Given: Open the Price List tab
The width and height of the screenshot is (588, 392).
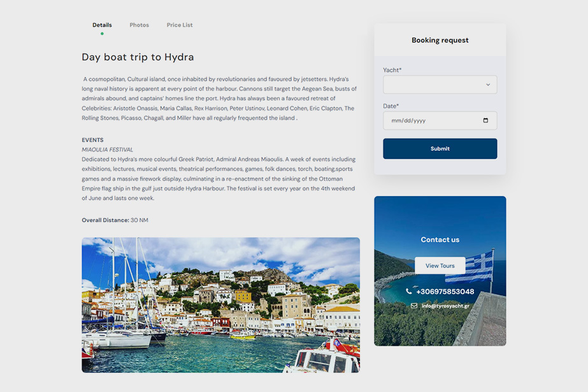Looking at the screenshot, I should coord(180,25).
